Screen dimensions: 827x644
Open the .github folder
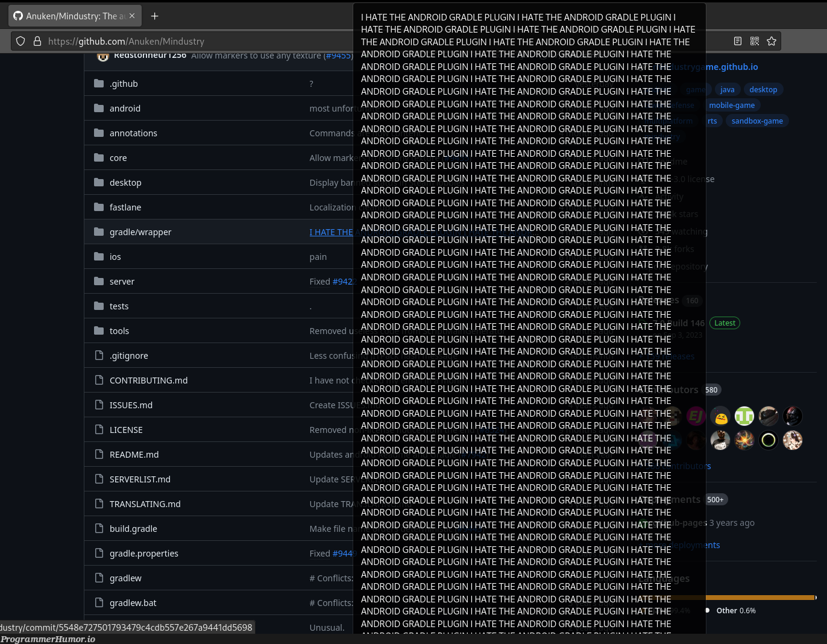[x=124, y=84]
